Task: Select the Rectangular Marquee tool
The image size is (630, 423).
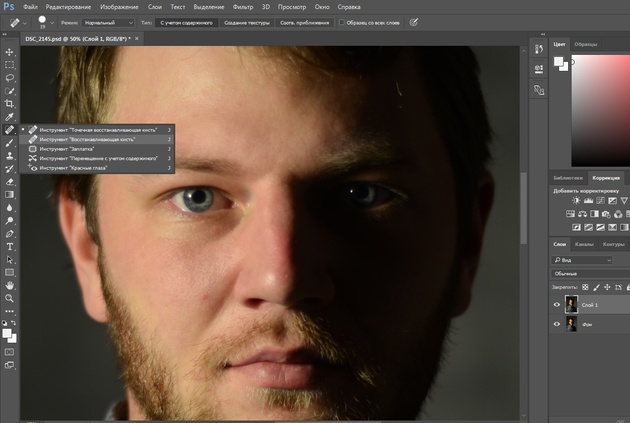Action: tap(10, 64)
